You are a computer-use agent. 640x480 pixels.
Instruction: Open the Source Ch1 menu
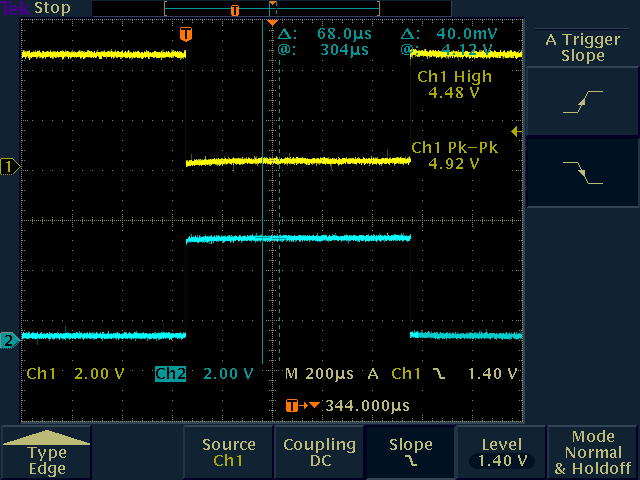[228, 453]
